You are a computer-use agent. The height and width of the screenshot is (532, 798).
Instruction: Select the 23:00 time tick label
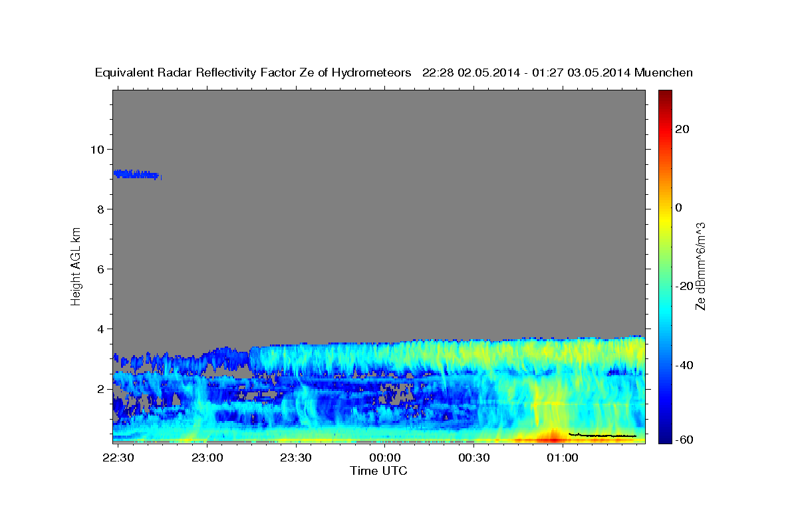(207, 458)
